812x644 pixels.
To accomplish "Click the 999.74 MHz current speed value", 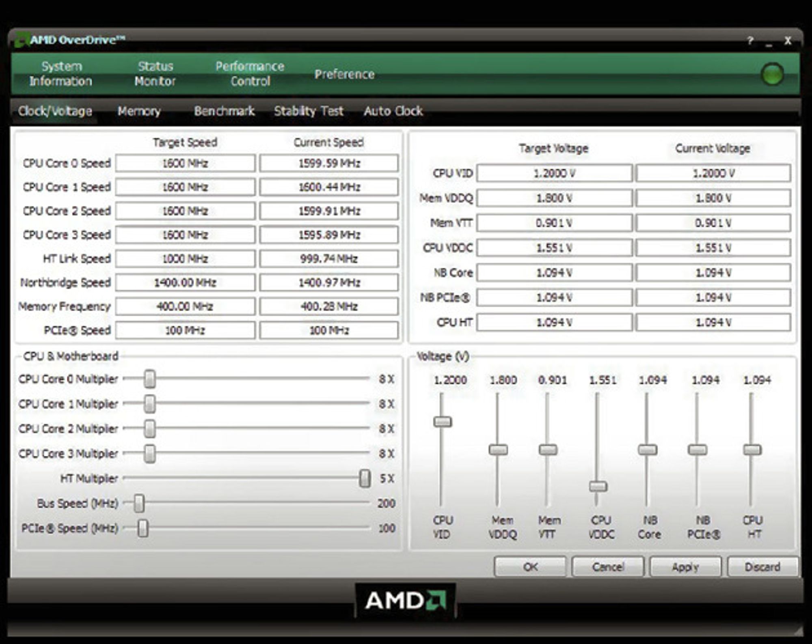I will tap(329, 258).
